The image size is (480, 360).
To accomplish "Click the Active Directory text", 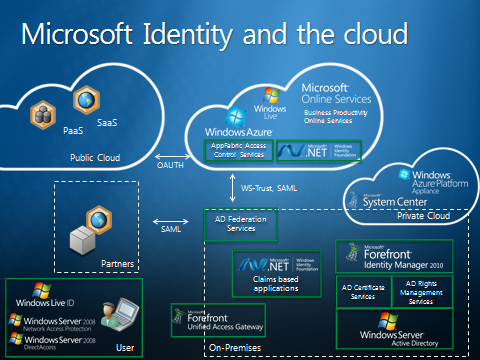I will pos(415,343).
